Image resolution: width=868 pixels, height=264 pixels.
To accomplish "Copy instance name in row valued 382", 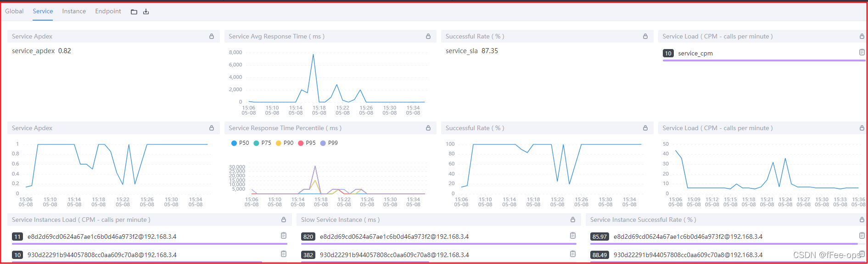I will coord(573,254).
